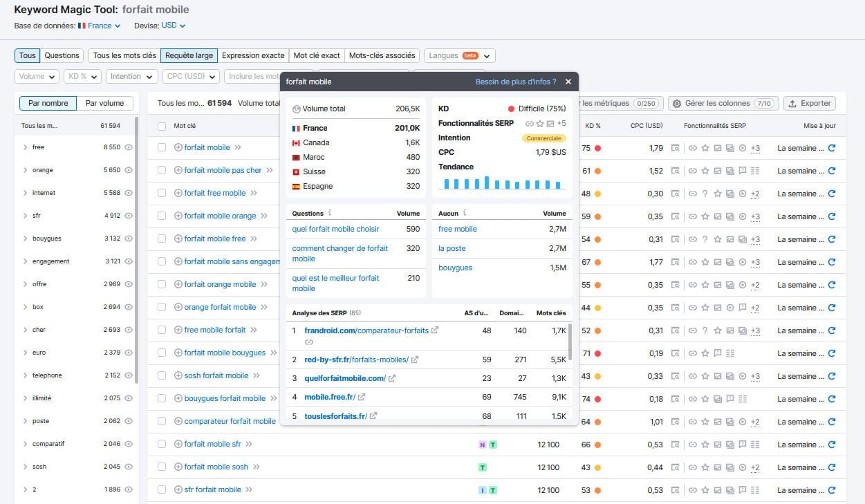Click the Tendance bar chart

click(502, 183)
